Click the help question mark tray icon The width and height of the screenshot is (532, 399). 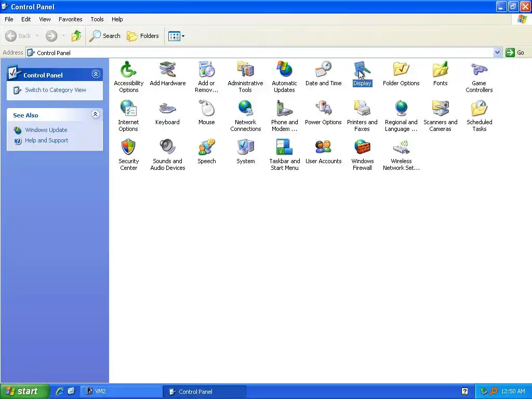(464, 391)
